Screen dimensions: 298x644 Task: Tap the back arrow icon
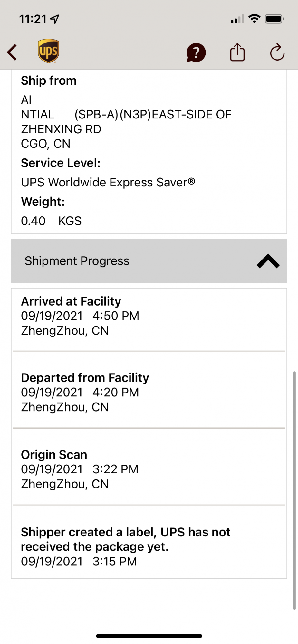pos(12,52)
